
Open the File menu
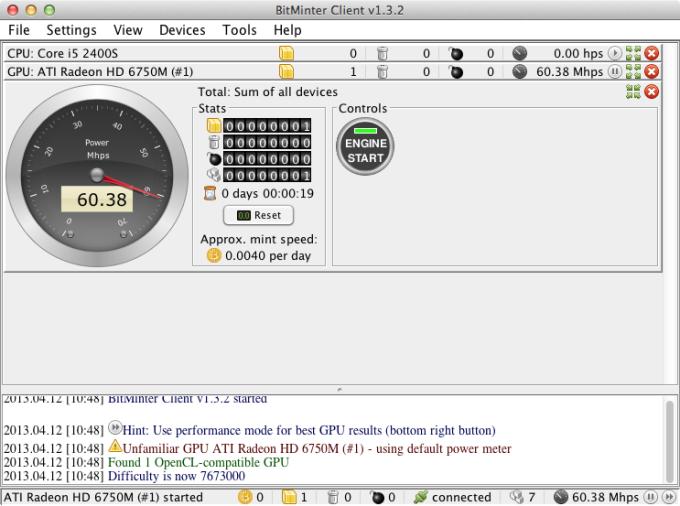tap(19, 30)
